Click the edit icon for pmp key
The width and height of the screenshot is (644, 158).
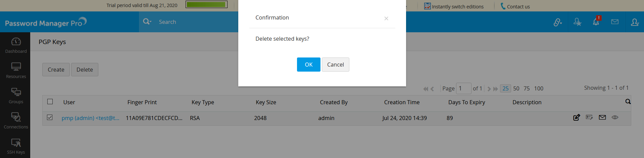577,117
